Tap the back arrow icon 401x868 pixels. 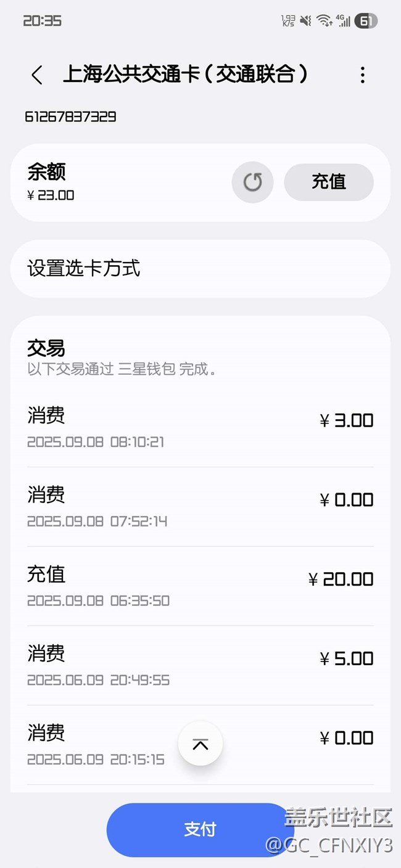pyautogui.click(x=37, y=75)
